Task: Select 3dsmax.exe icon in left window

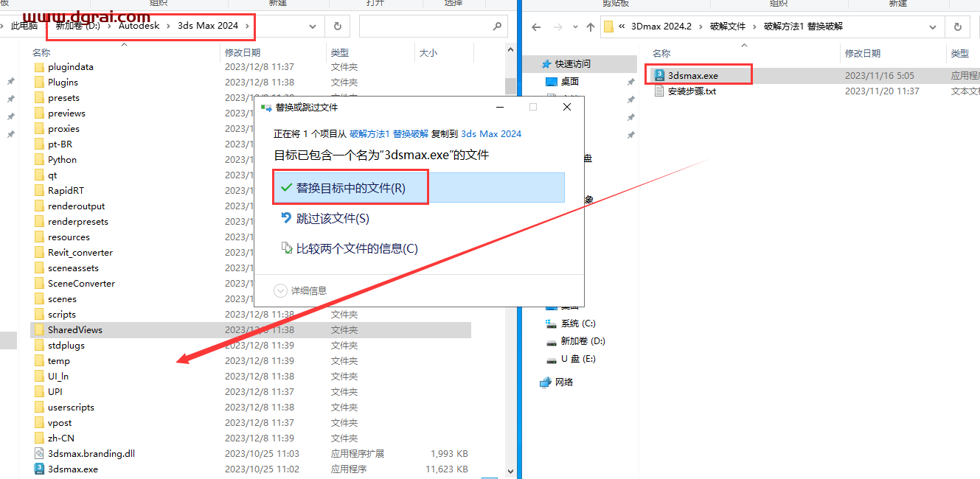Action: coord(40,469)
